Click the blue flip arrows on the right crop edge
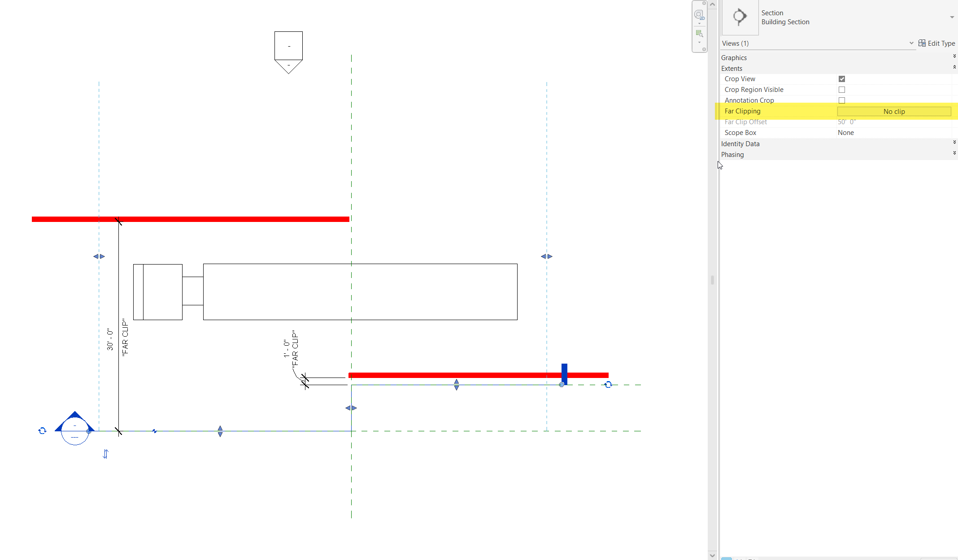The width and height of the screenshot is (958, 560). 546,256
